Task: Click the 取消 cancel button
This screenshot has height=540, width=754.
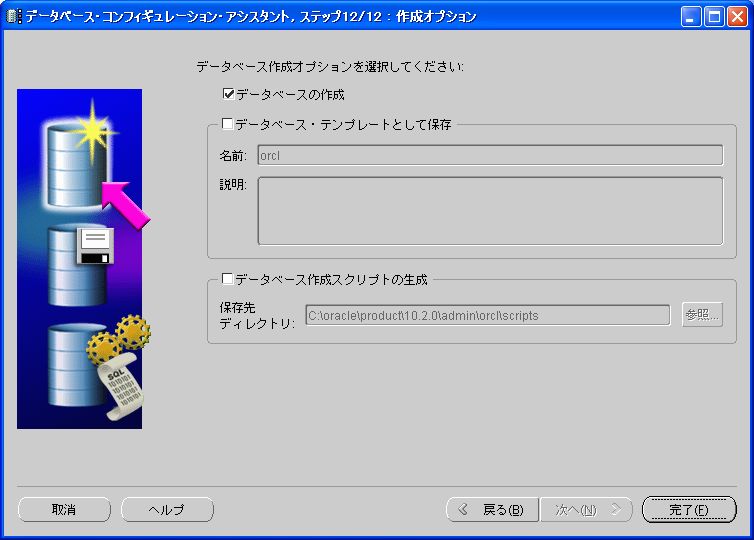Action: [x=64, y=509]
